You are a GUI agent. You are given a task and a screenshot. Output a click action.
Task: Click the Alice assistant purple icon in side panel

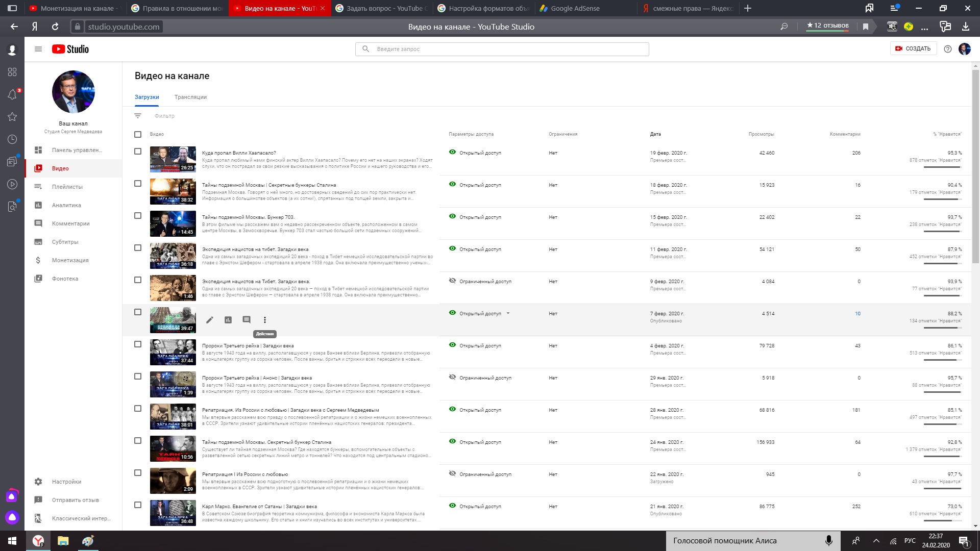click(12, 517)
